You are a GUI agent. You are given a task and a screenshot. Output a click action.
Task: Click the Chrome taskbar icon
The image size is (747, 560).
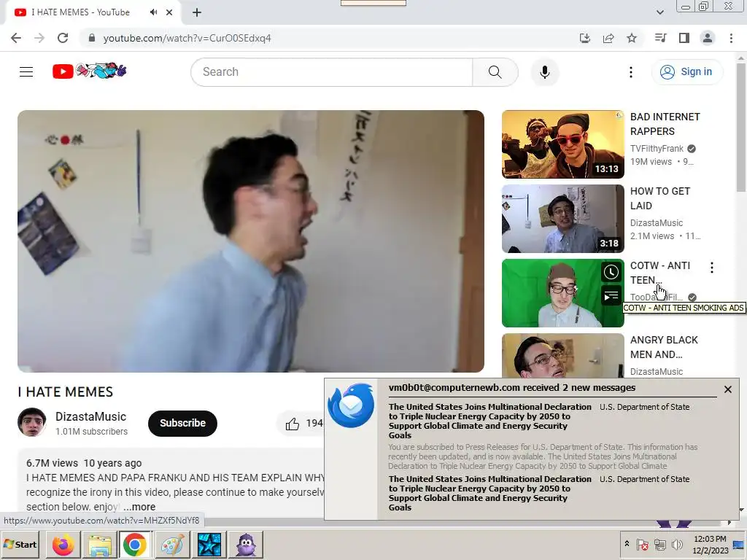tap(135, 545)
